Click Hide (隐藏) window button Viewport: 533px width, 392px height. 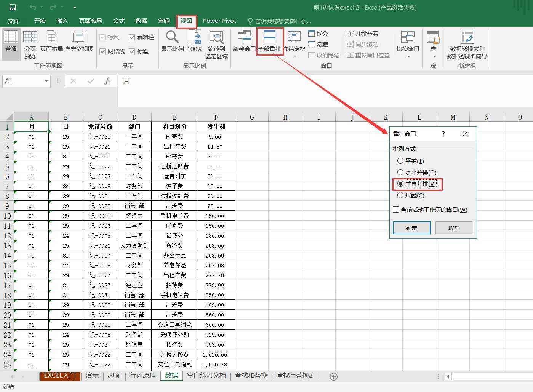coord(318,44)
